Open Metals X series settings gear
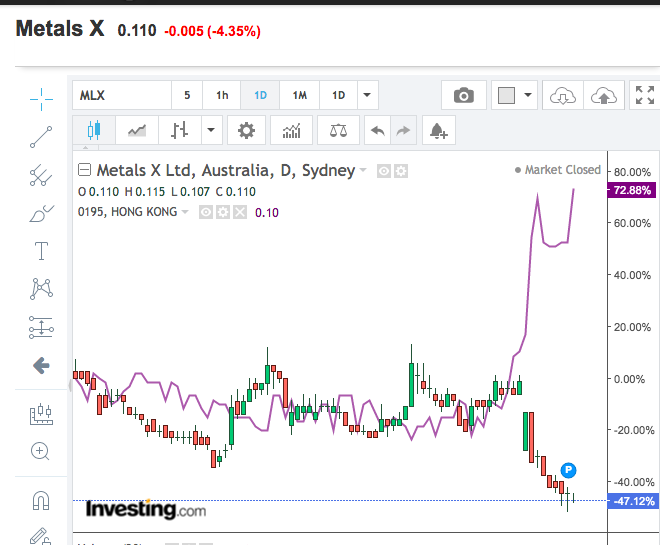Screen dimensions: 660x545 point(401,171)
